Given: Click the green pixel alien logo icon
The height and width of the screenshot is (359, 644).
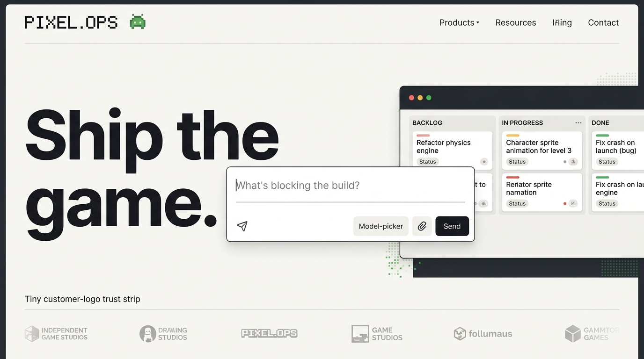Looking at the screenshot, I should (x=138, y=22).
